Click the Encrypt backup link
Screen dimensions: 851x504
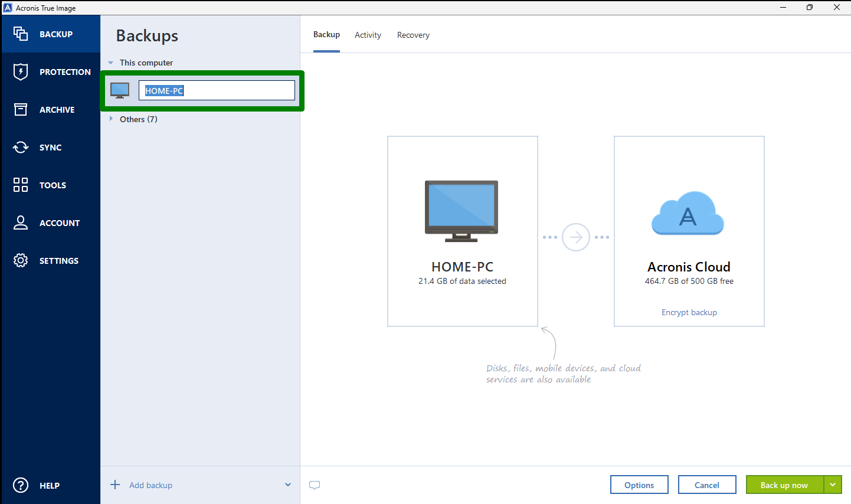(x=689, y=312)
